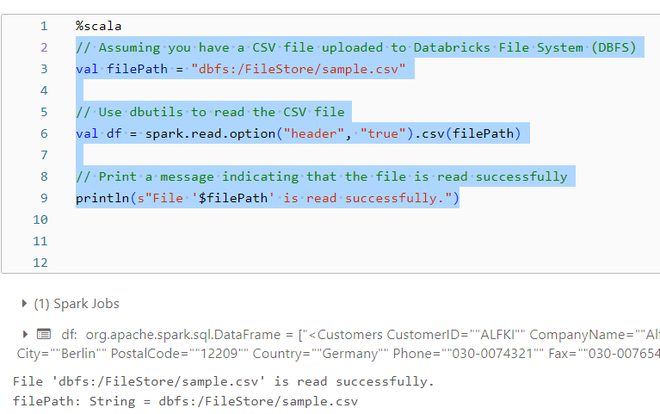Expand the df DataFrame schema arrow
Screen dimensions: 660x414
click(x=25, y=334)
